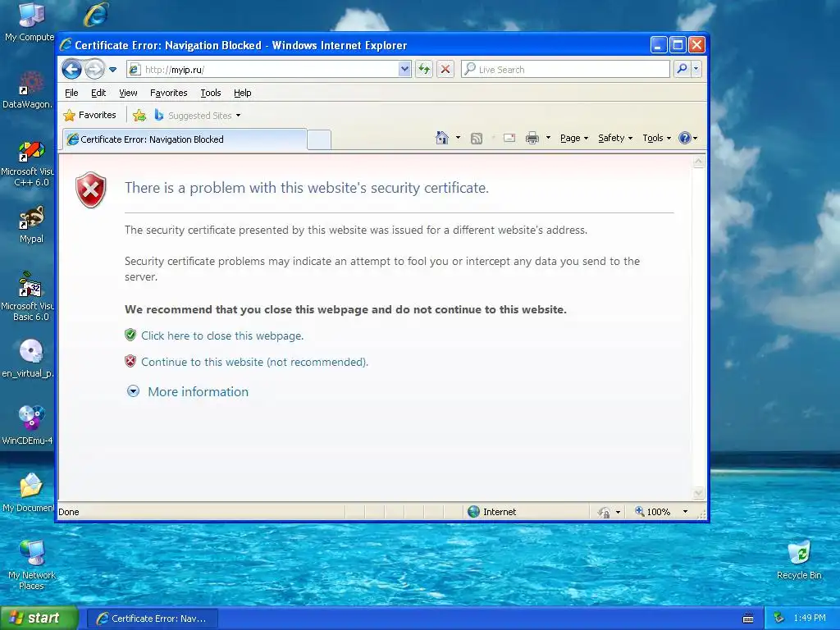Open the File menu

coord(71,93)
